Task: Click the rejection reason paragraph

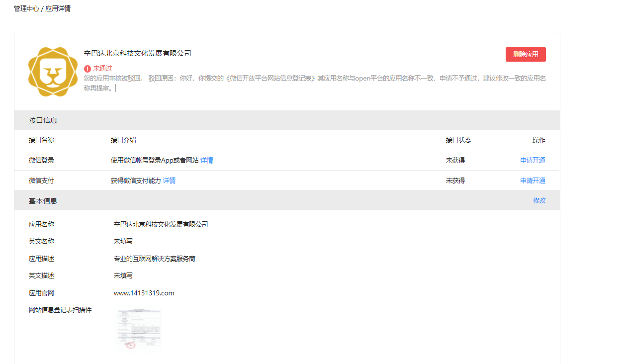Action: click(x=315, y=83)
